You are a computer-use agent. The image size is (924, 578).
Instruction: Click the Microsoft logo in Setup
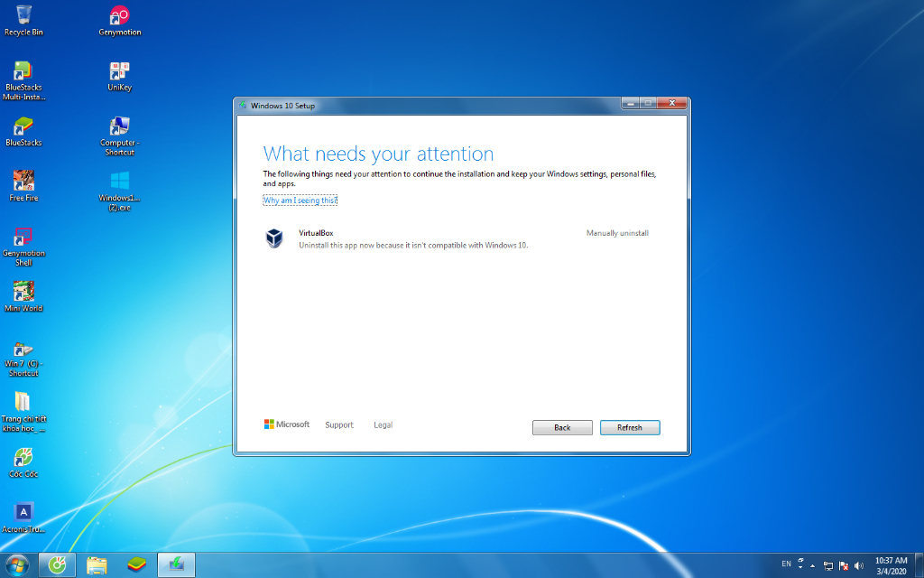[x=286, y=424]
